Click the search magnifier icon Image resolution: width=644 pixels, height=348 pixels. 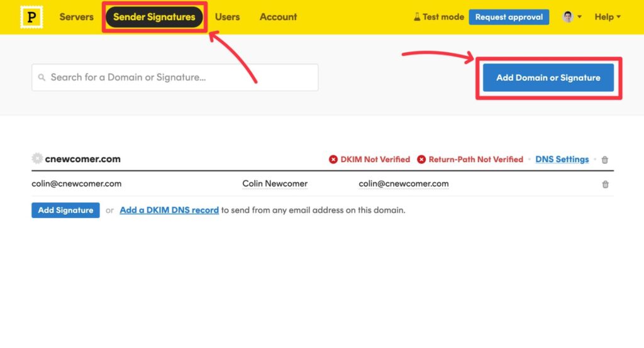42,77
